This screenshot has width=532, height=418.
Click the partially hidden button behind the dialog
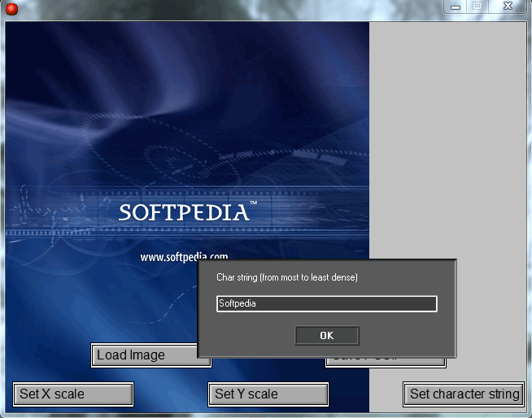click(x=386, y=363)
